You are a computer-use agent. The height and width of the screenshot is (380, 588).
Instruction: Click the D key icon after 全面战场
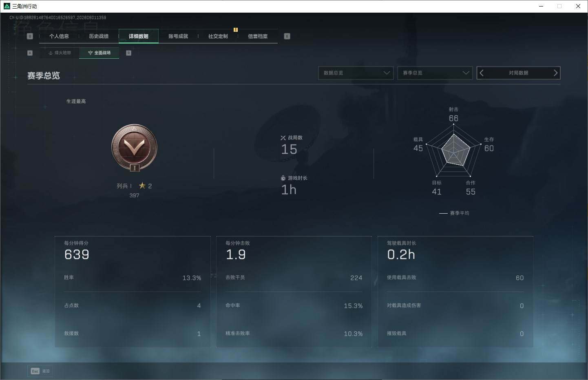129,53
